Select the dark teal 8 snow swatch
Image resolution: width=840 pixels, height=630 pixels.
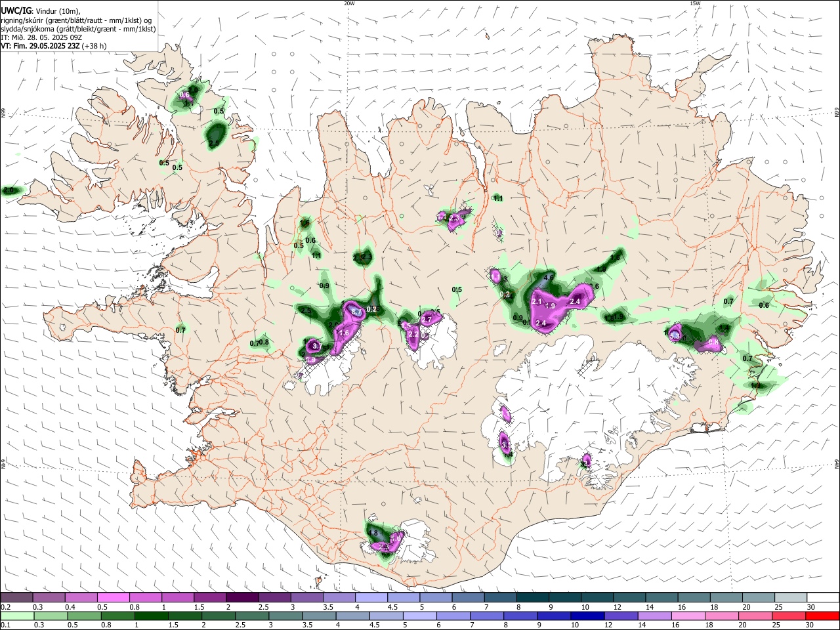(533, 597)
